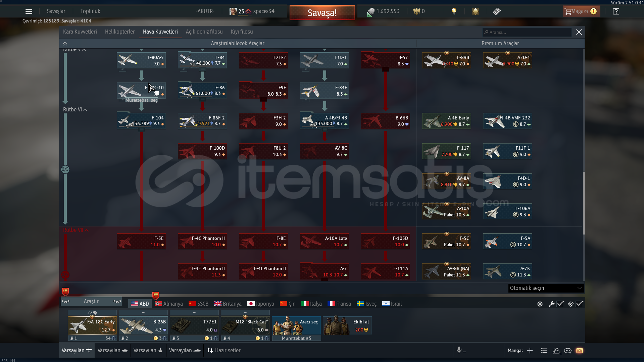Open the Otomatik seçim dropdown

pyautogui.click(x=546, y=288)
